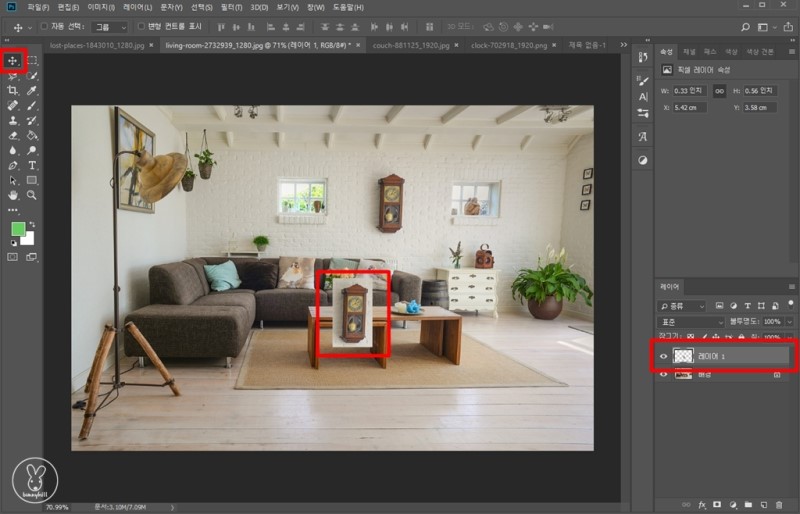The image size is (800, 514).
Task: Hide 레이어 1 with its eye icon
Action: 663,355
